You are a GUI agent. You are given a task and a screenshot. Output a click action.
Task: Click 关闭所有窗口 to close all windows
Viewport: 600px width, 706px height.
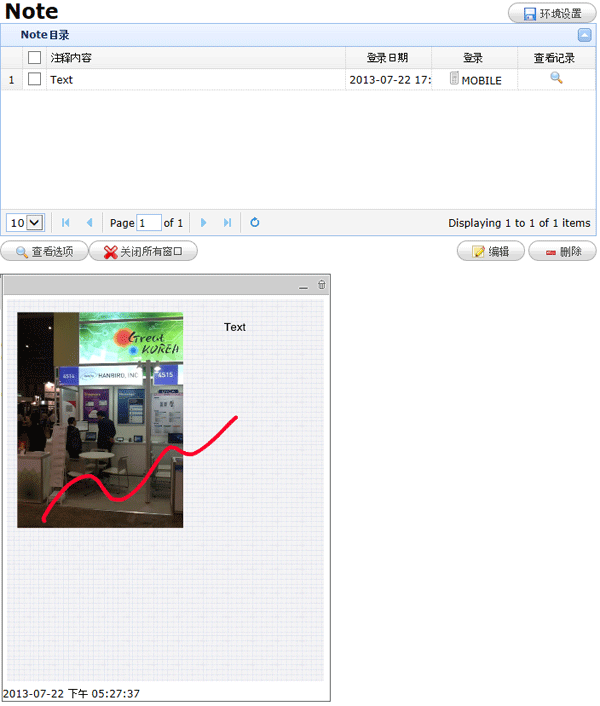143,252
